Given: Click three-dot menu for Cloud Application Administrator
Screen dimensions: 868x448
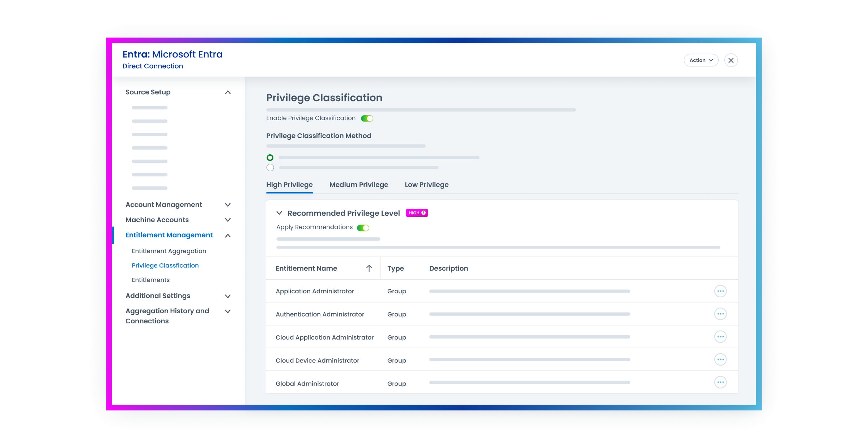Looking at the screenshot, I should 720,337.
